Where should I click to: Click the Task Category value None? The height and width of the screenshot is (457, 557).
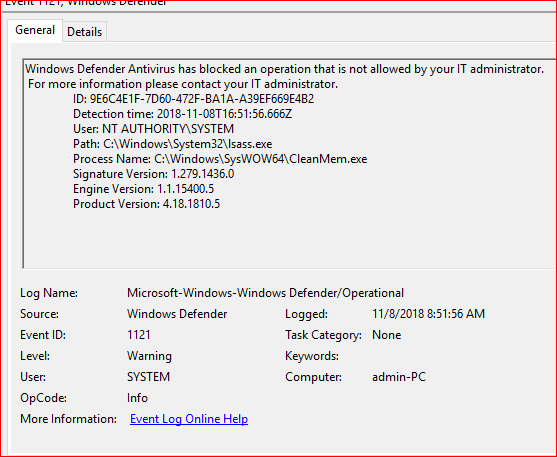pos(386,335)
